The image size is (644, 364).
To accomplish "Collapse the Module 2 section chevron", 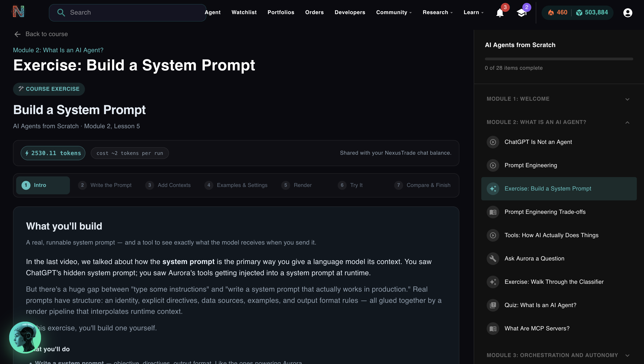I will [x=627, y=123].
